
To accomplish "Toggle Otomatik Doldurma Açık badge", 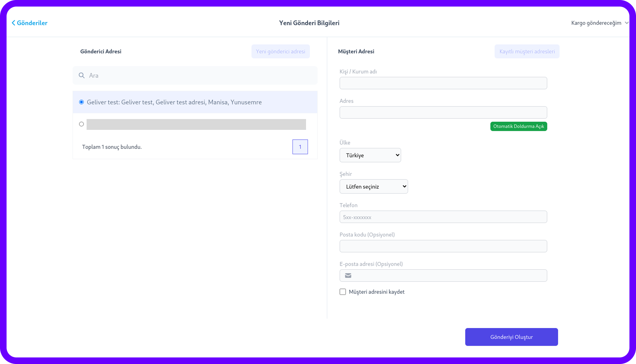I will (518, 126).
